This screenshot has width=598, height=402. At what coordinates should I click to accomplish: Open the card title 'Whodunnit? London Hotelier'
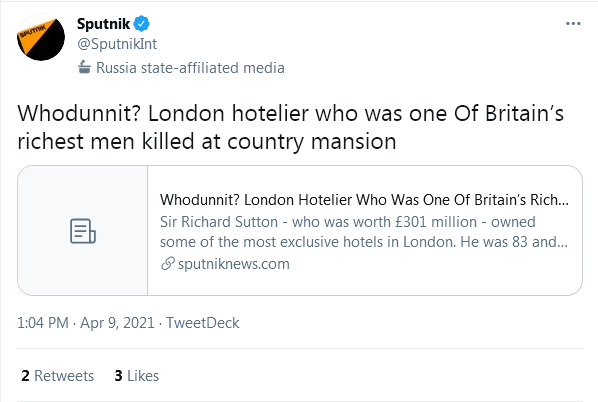(x=364, y=200)
